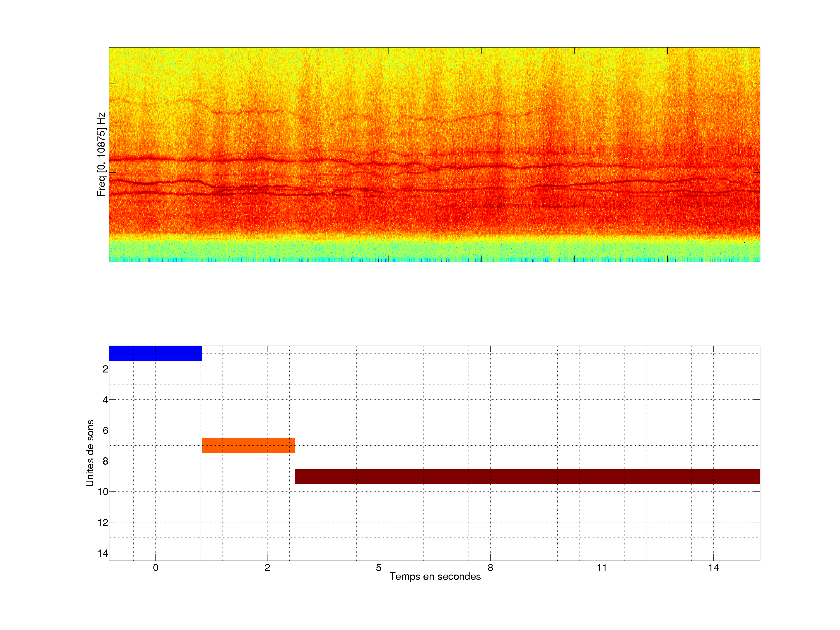The image size is (840, 630).
Task: Click the cyan low-frequency band of spectrogram
Action: tap(434, 251)
